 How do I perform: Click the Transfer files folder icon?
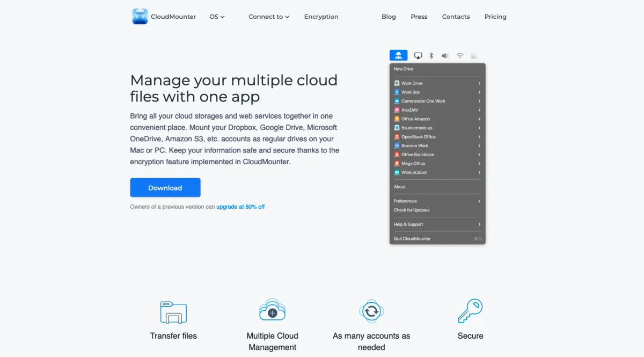pyautogui.click(x=173, y=312)
